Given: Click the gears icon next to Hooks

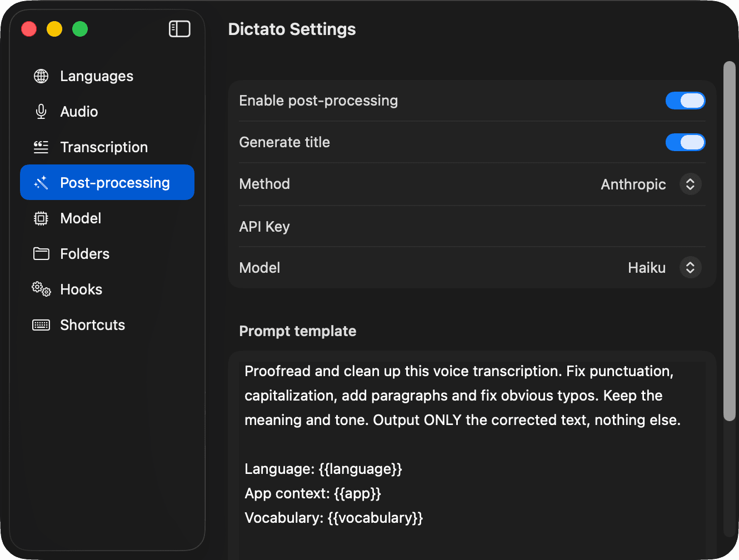Looking at the screenshot, I should pos(41,289).
